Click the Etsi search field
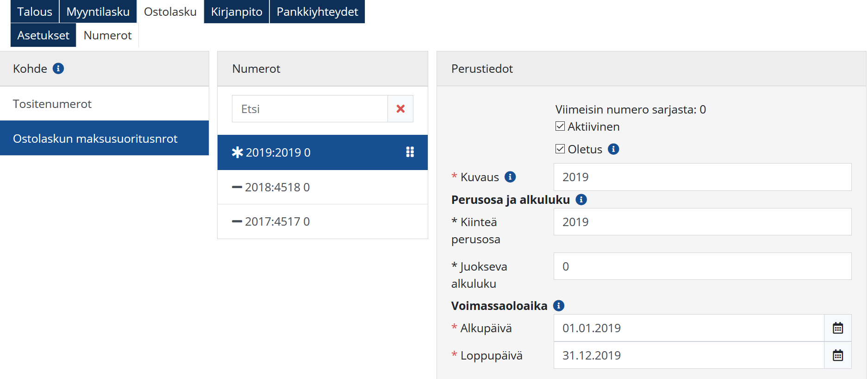 tap(310, 109)
